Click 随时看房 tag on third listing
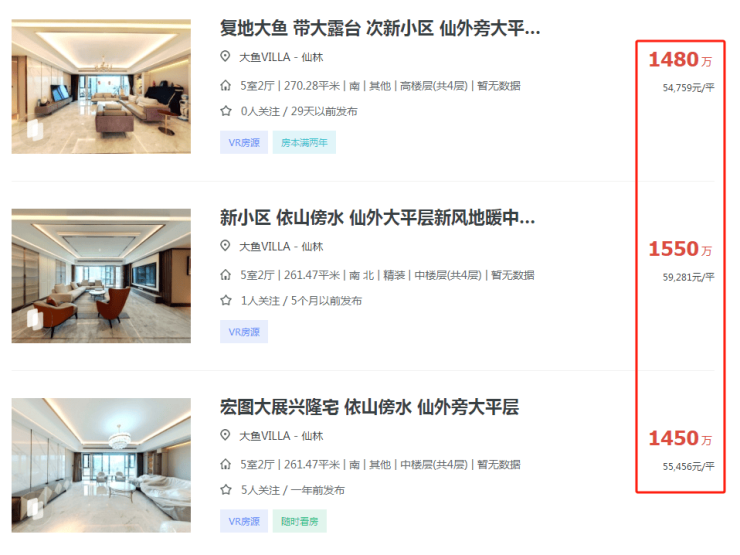The width and height of the screenshot is (740, 555). tap(300, 521)
